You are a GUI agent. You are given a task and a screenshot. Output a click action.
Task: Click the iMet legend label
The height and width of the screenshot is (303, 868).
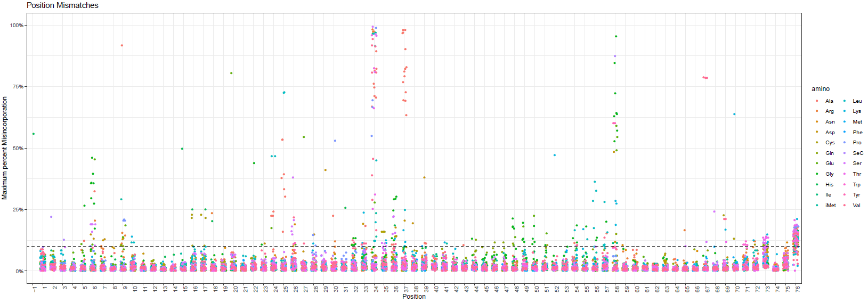[830, 206]
